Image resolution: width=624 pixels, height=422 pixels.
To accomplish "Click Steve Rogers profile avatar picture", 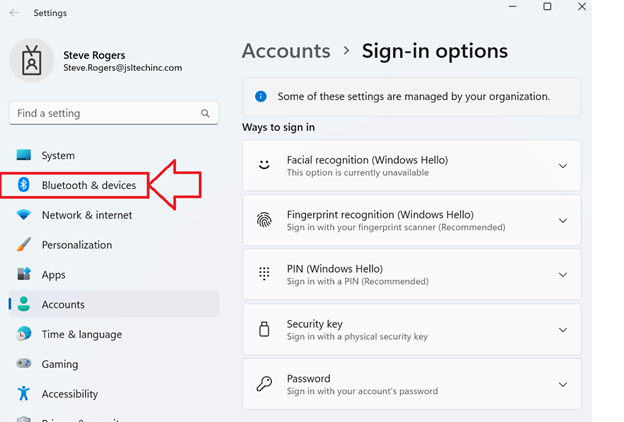I will (x=31, y=61).
